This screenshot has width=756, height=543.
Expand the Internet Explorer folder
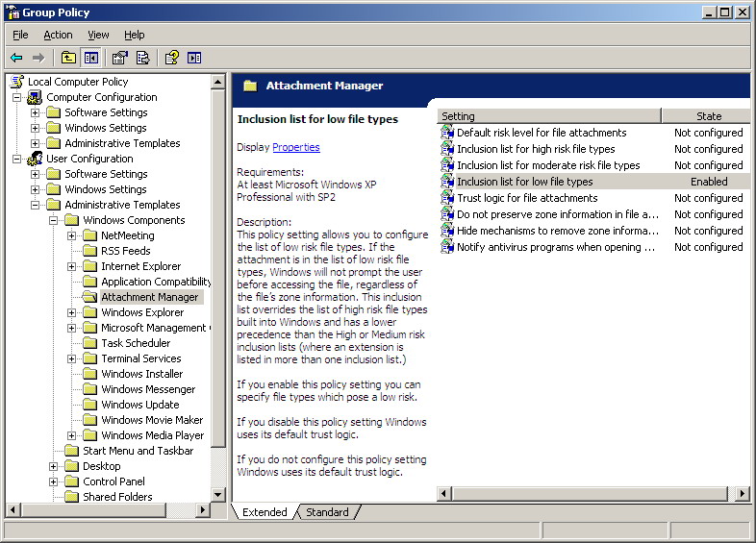click(x=72, y=266)
